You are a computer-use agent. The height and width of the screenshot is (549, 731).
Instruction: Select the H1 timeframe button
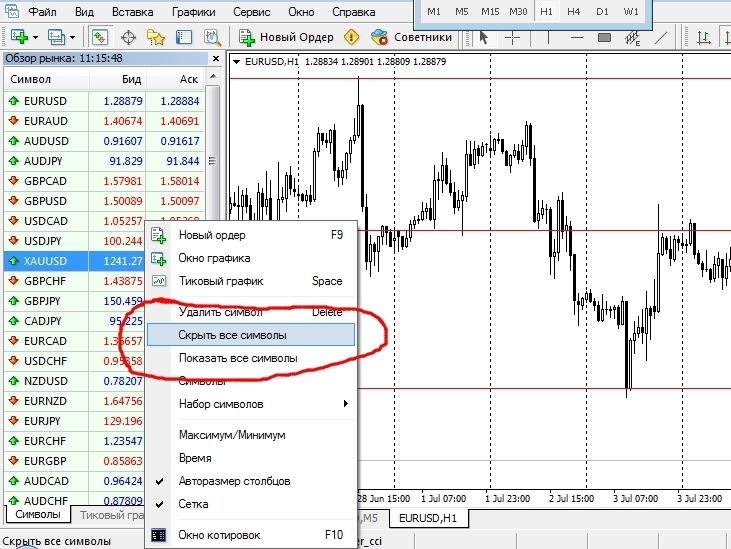[546, 12]
